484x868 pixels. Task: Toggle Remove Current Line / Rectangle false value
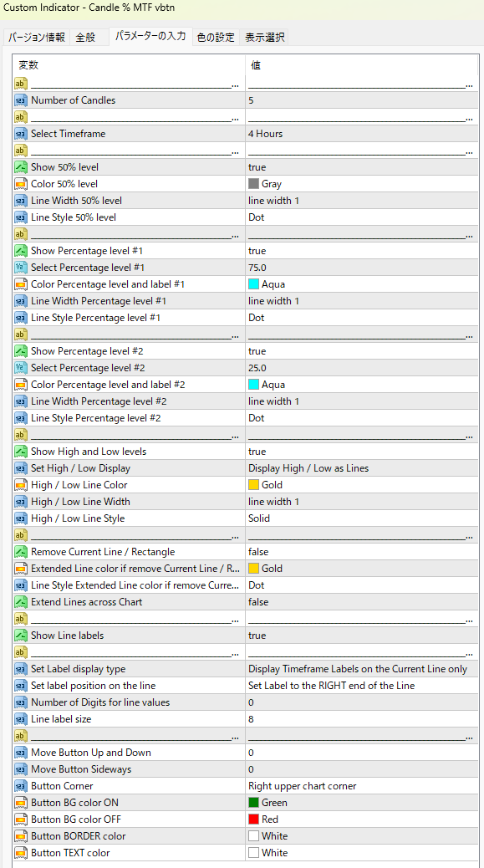click(x=362, y=552)
